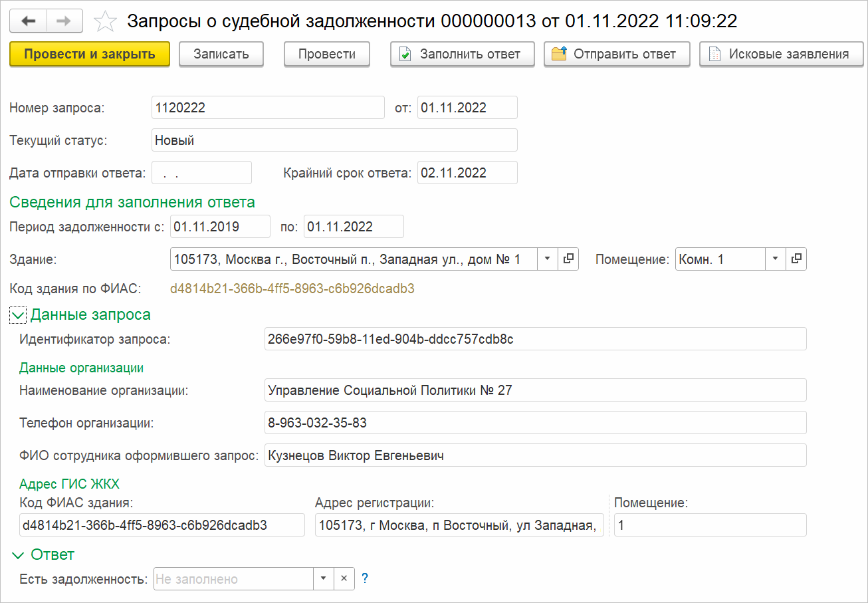Screen dimensions: 868x603
Task: Click the Телефон организации field
Action: 535,423
